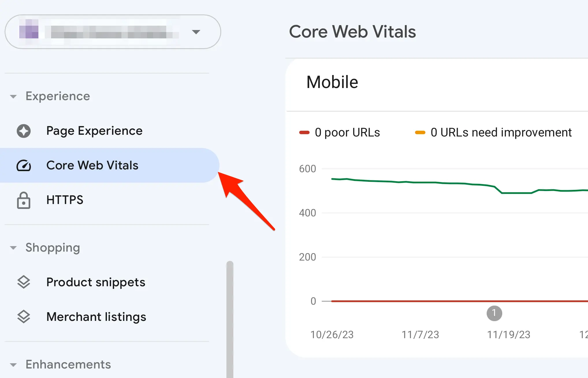588x378 pixels.
Task: Toggle URLs need improvement legend series
Action: pos(493,132)
